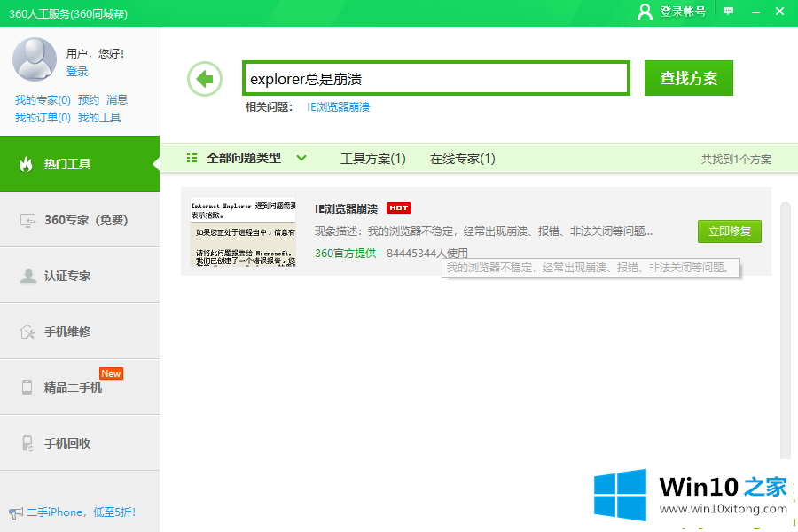Click the red HOT badge

coord(398,207)
